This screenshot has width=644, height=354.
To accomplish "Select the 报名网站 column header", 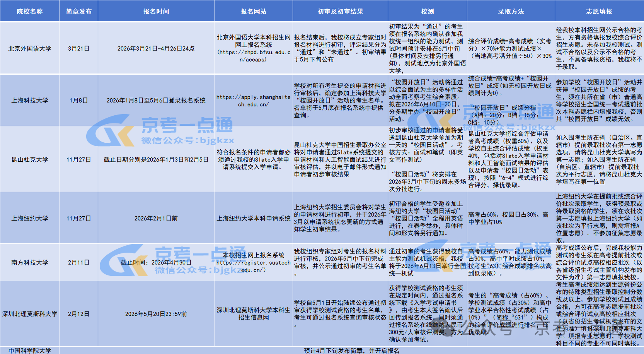I will pyautogui.click(x=254, y=11).
